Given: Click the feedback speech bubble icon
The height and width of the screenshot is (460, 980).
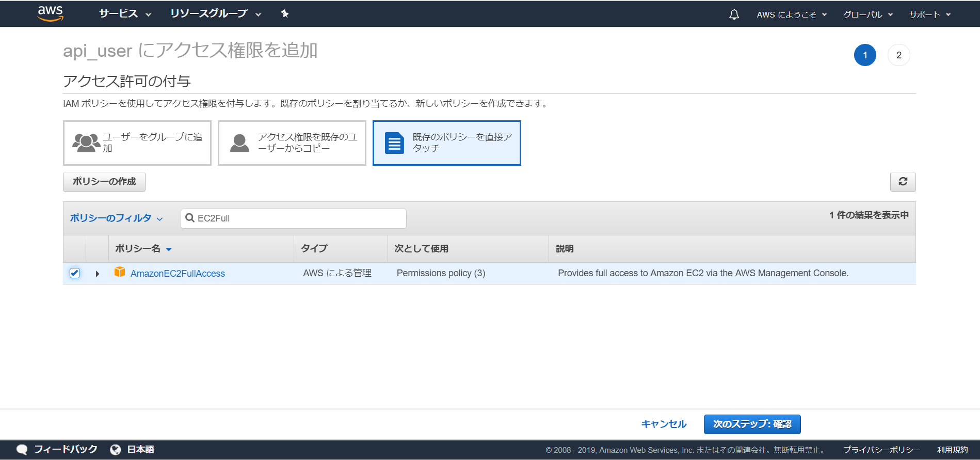Looking at the screenshot, I should point(22,450).
